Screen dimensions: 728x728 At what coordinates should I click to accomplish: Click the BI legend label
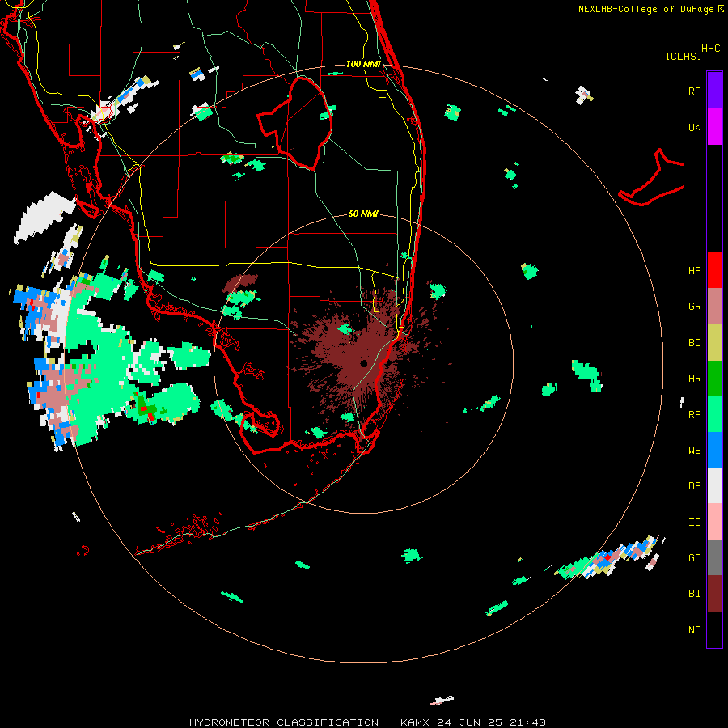tap(694, 594)
